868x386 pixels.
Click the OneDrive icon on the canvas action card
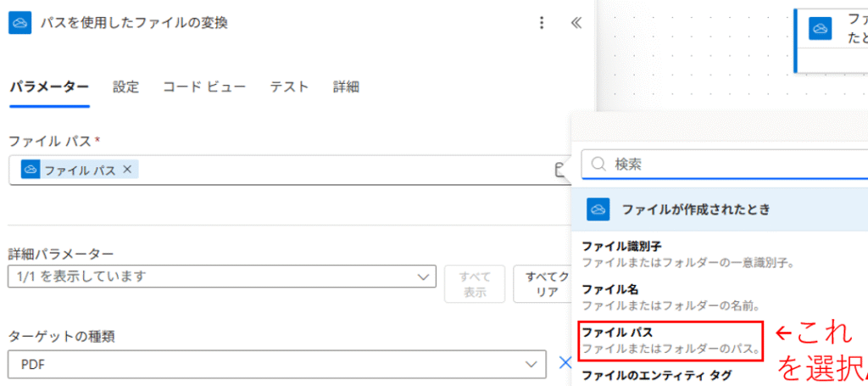coord(819,29)
